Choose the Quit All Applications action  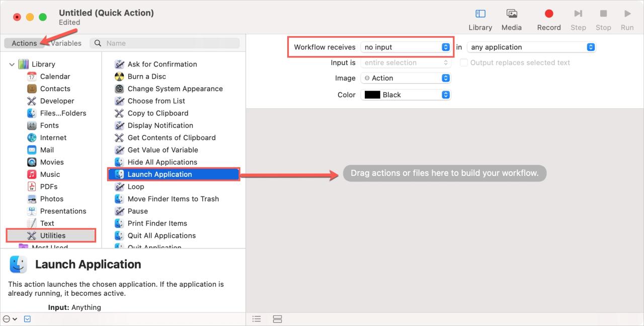[161, 235]
